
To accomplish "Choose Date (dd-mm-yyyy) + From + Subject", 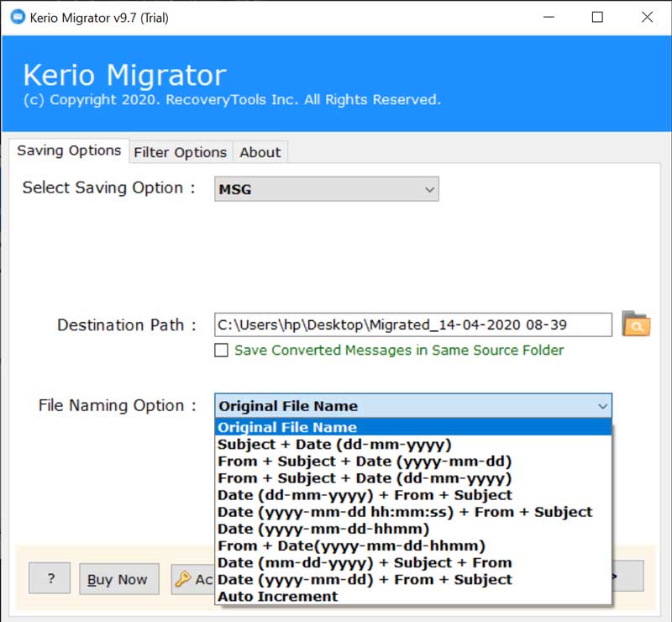I will tap(413, 495).
